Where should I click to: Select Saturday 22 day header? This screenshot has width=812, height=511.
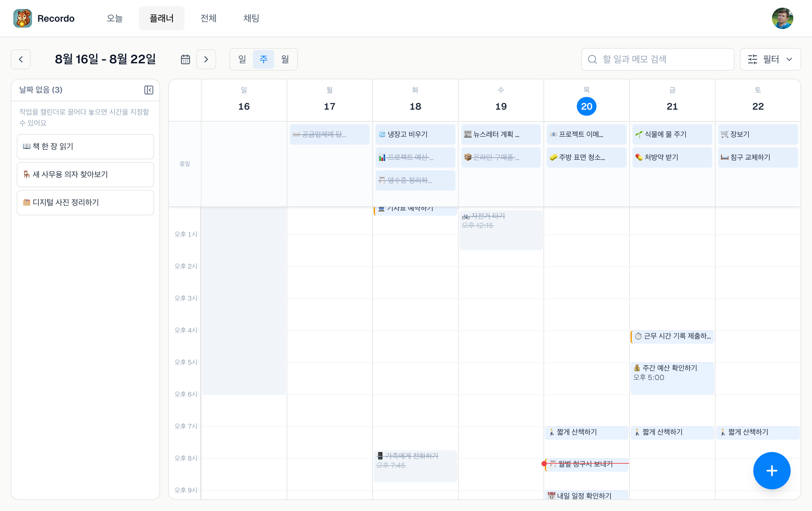click(758, 100)
